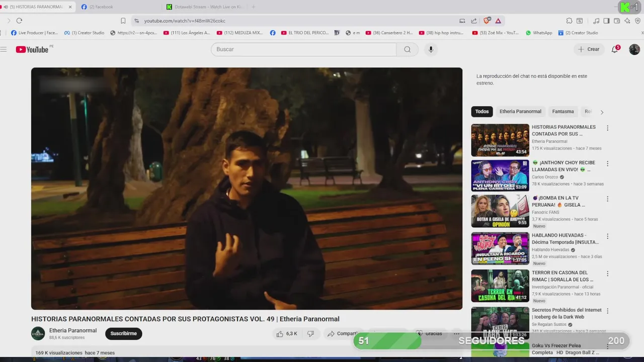Open the Leo AI assistant icon
Viewport: 644px width, 362px height.
(x=627, y=21)
